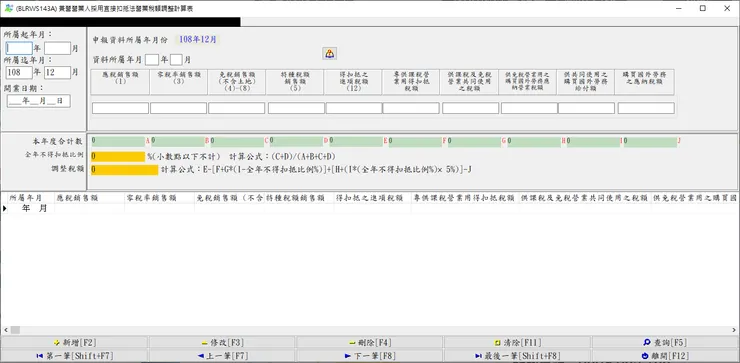The width and height of the screenshot is (740, 363).
Task: Click the green total field labeled C
Action: pyautogui.click(x=237, y=142)
